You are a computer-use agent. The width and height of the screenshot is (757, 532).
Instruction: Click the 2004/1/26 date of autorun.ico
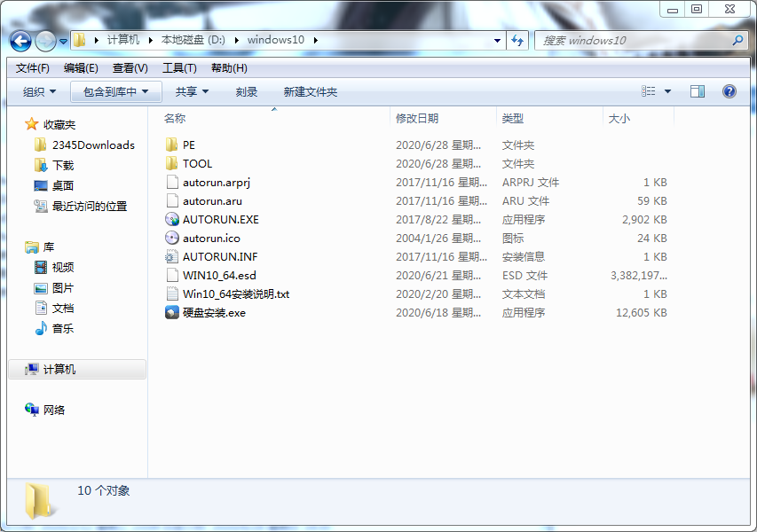click(438, 239)
